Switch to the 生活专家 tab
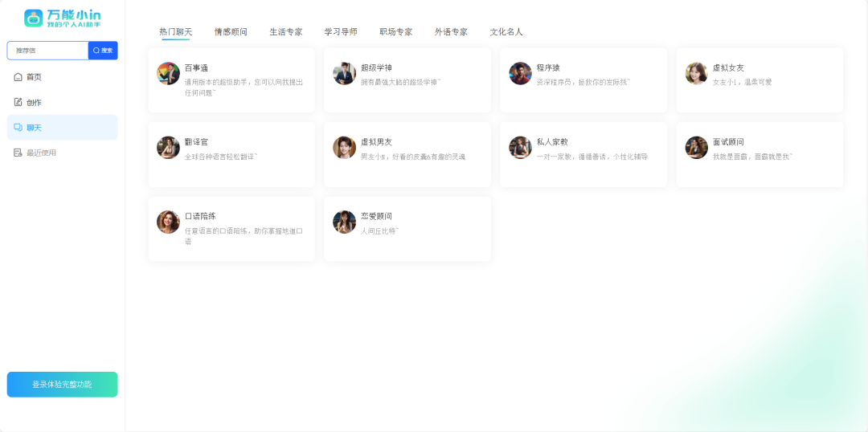The width and height of the screenshot is (868, 432). 285,32
